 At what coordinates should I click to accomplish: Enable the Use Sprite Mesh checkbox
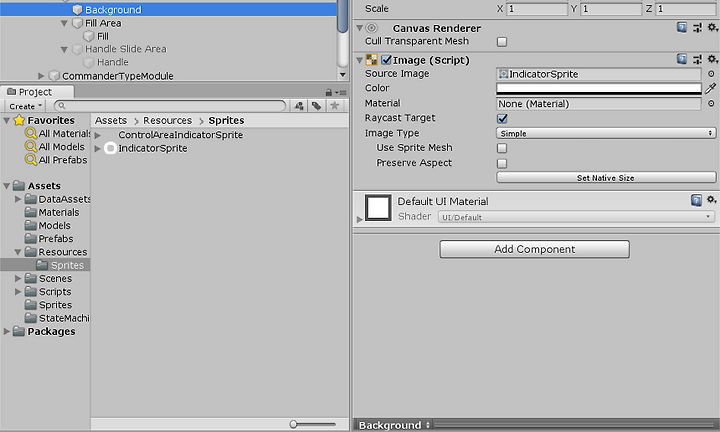(x=502, y=148)
